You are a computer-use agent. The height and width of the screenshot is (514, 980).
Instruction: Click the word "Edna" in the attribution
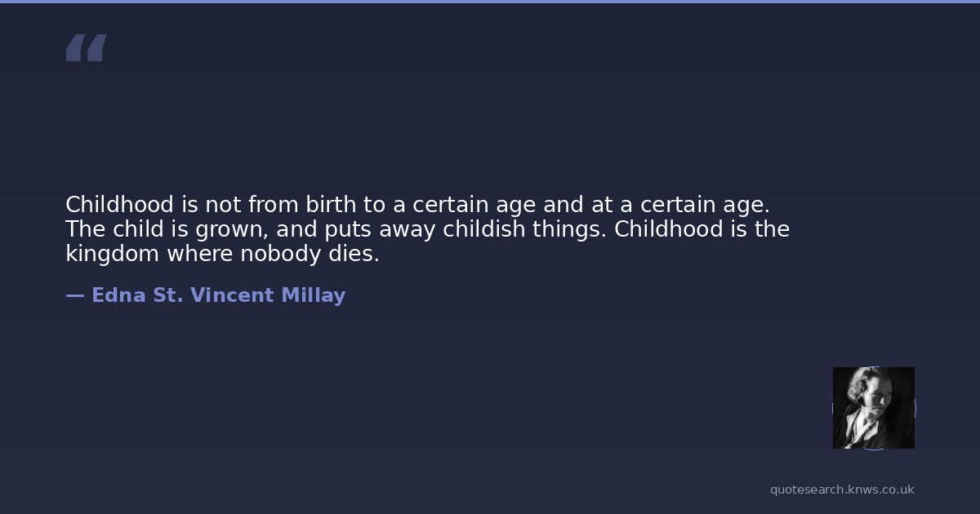pos(120,295)
